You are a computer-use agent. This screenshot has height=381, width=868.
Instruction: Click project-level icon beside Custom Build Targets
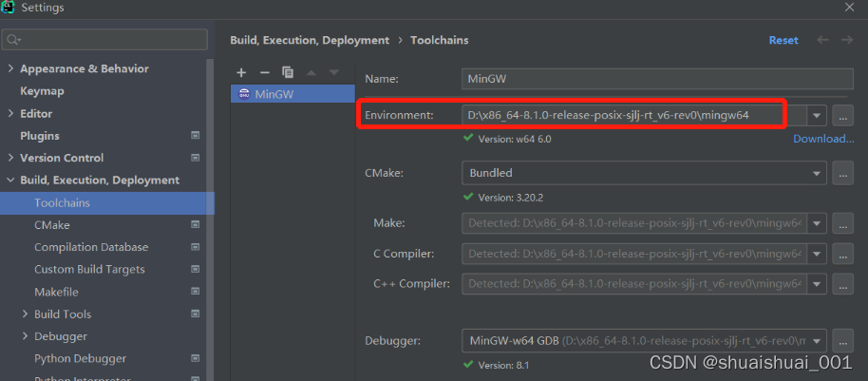tap(195, 269)
